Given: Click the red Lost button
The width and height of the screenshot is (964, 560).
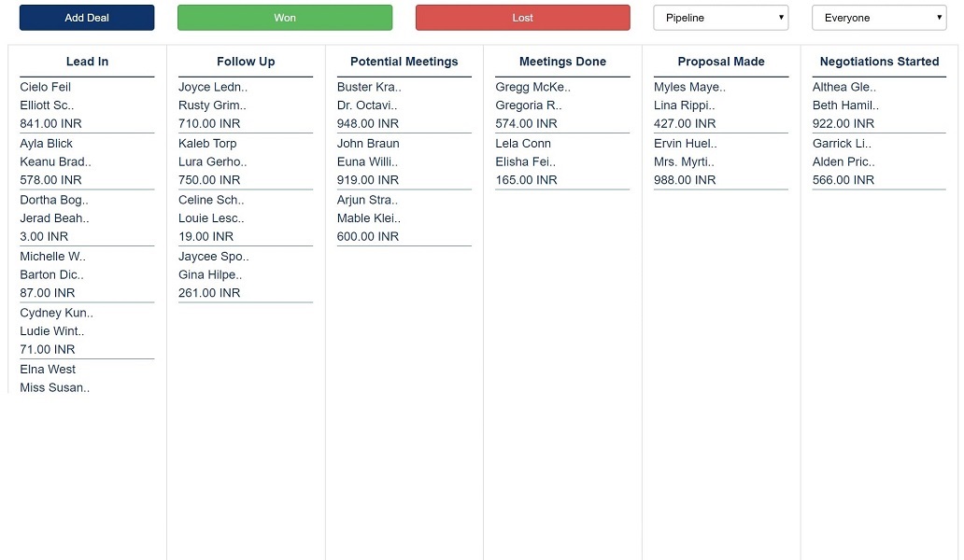Looking at the screenshot, I should point(521,17).
